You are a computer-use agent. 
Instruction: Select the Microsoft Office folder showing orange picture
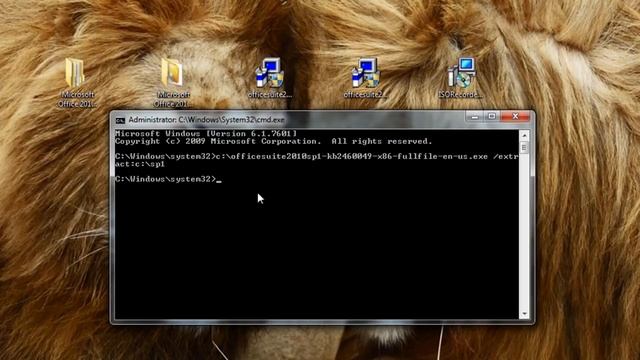[172, 82]
